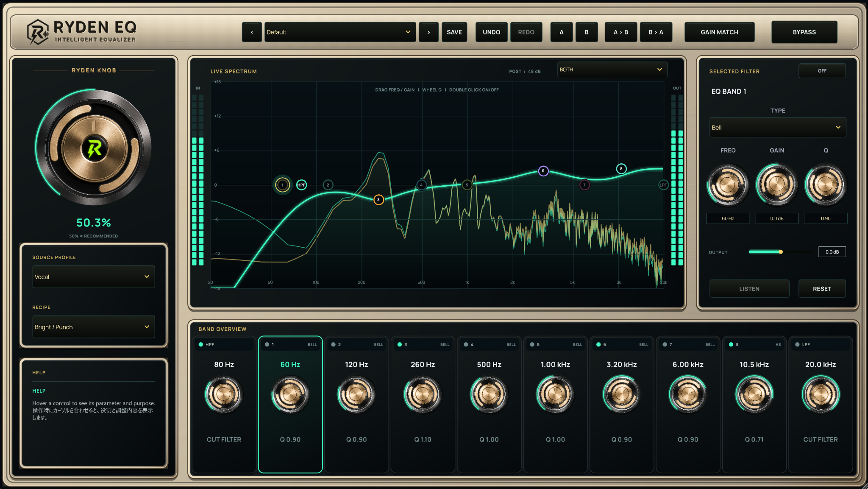Click the REDO button
The width and height of the screenshot is (868, 489).
(526, 32)
